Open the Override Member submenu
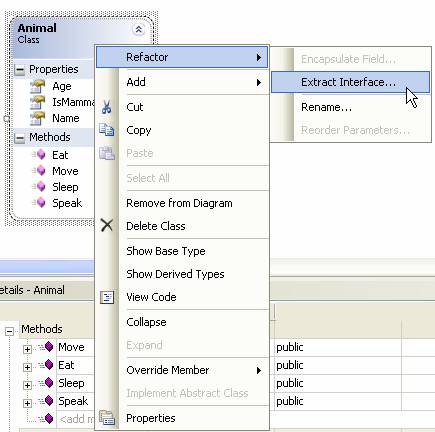The image size is (435, 432). (x=182, y=370)
